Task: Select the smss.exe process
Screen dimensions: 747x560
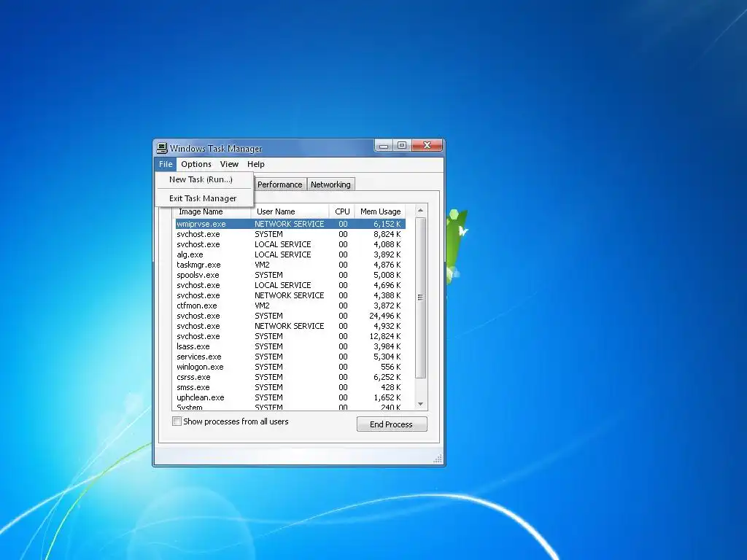Action: (x=290, y=388)
